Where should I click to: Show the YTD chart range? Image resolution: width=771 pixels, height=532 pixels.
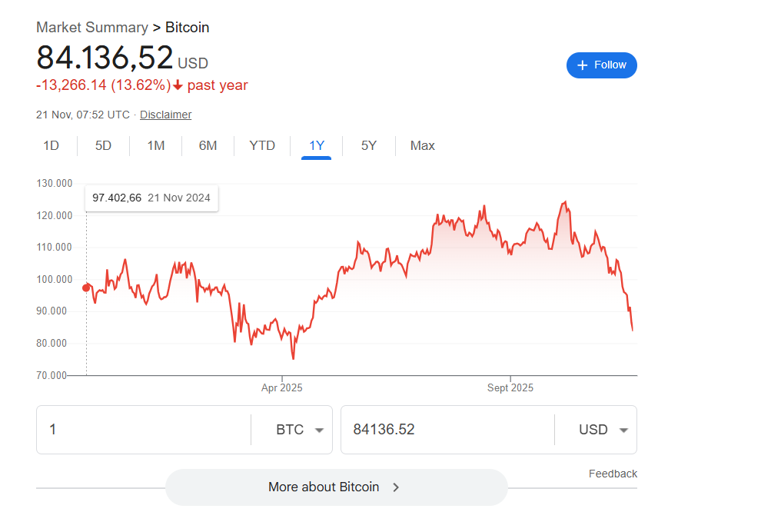click(x=262, y=146)
